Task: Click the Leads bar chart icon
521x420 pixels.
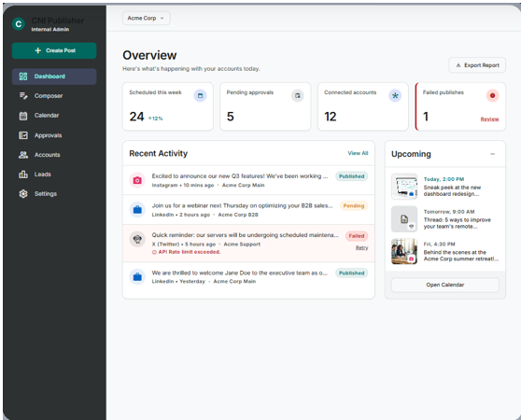Action: click(x=23, y=175)
